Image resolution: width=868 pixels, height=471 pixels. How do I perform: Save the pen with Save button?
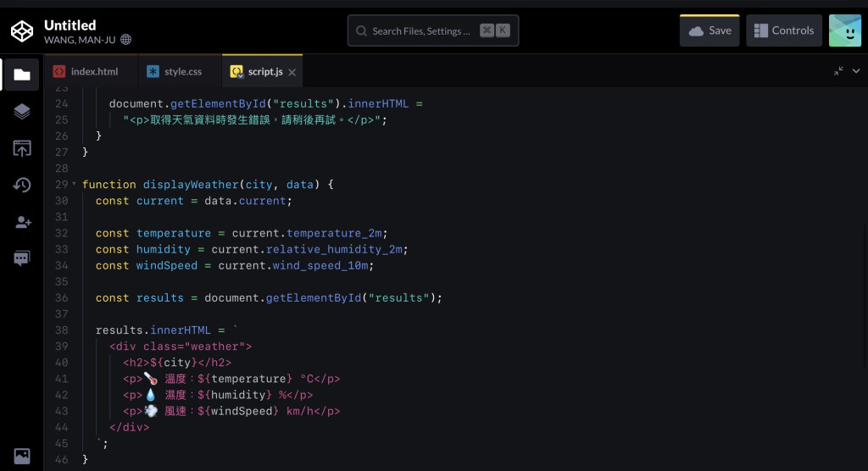709,30
